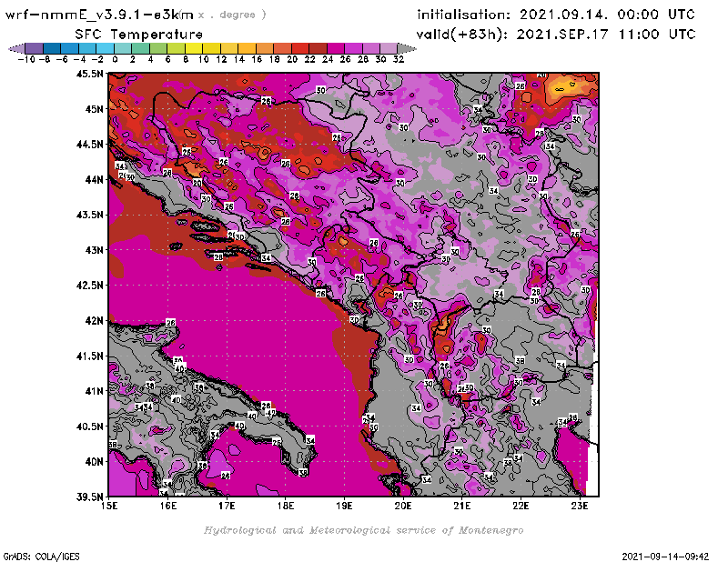
Task: Click the '39.5N' latitude label
Action: click(90, 497)
